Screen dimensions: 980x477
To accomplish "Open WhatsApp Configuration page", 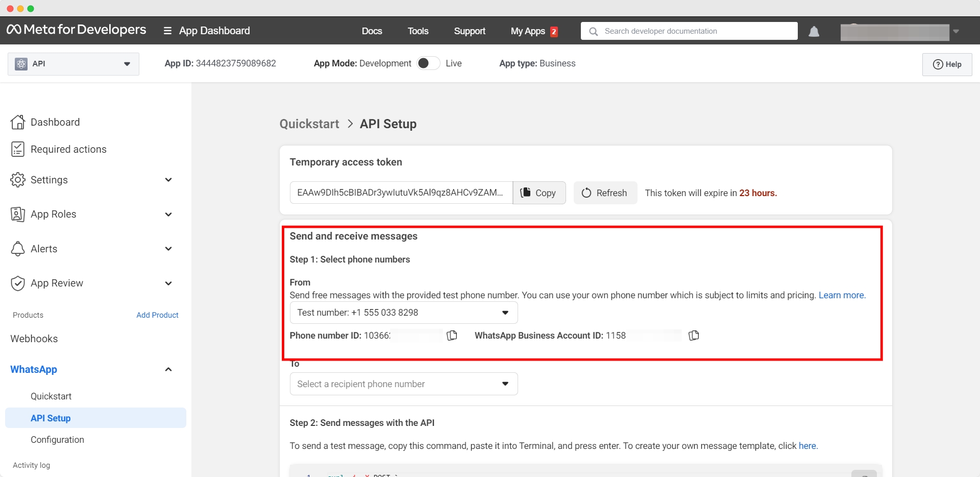I will tap(57, 440).
